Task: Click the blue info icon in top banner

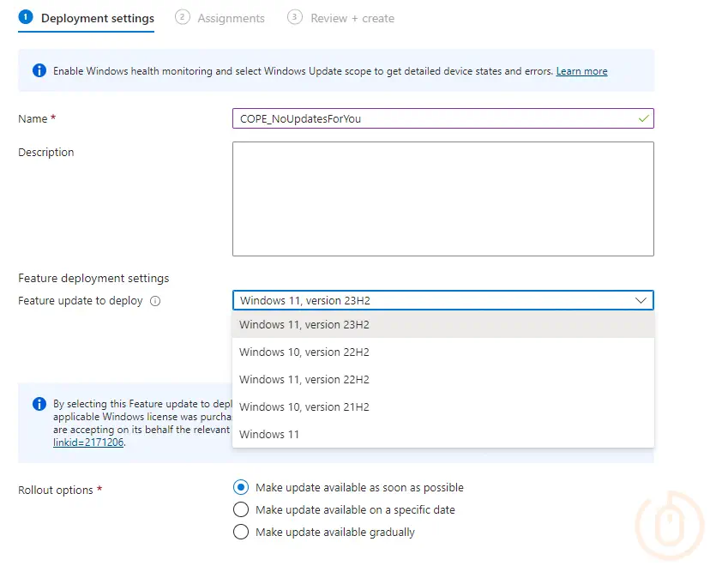Action: click(x=39, y=71)
